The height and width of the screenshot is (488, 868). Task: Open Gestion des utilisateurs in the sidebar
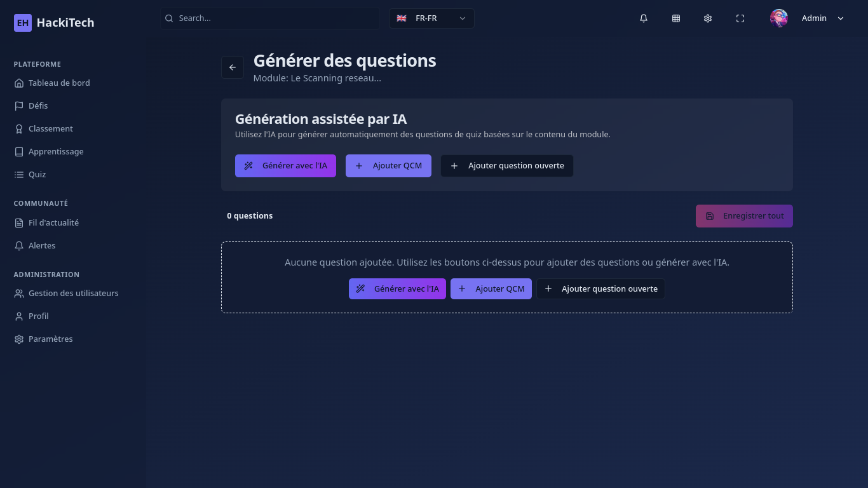pos(73,294)
